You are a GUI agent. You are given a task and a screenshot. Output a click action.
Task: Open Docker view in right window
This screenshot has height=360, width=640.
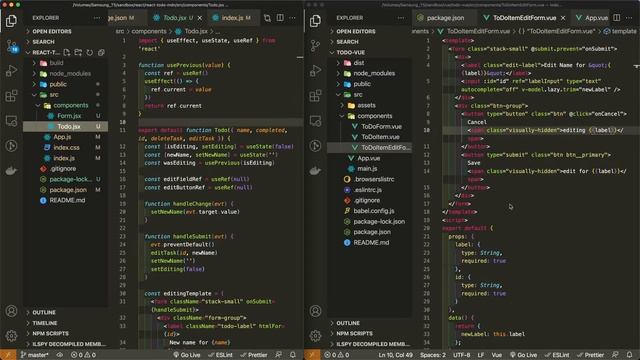[x=315, y=170]
